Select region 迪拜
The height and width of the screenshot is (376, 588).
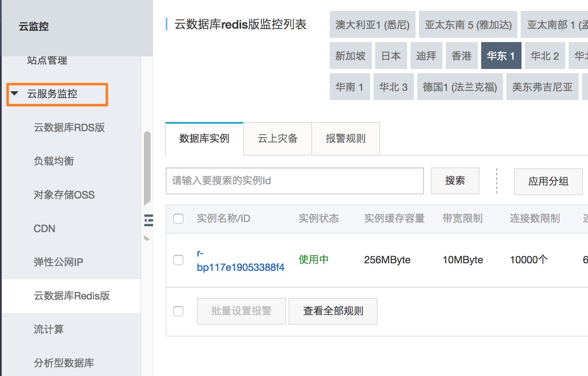click(x=426, y=56)
